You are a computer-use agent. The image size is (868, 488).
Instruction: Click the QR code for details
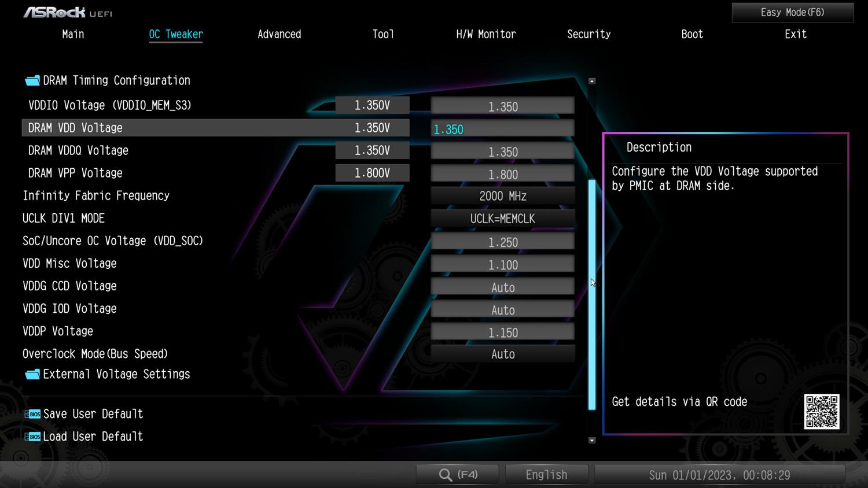click(821, 412)
